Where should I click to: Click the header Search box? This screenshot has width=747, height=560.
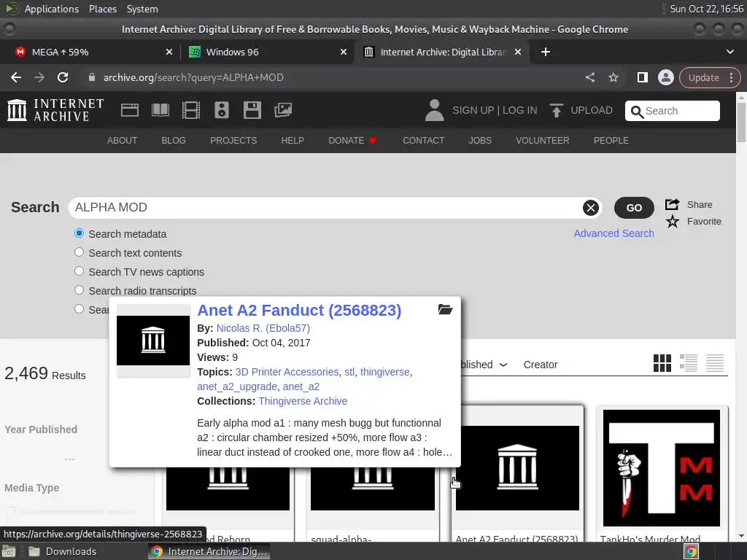click(x=672, y=111)
